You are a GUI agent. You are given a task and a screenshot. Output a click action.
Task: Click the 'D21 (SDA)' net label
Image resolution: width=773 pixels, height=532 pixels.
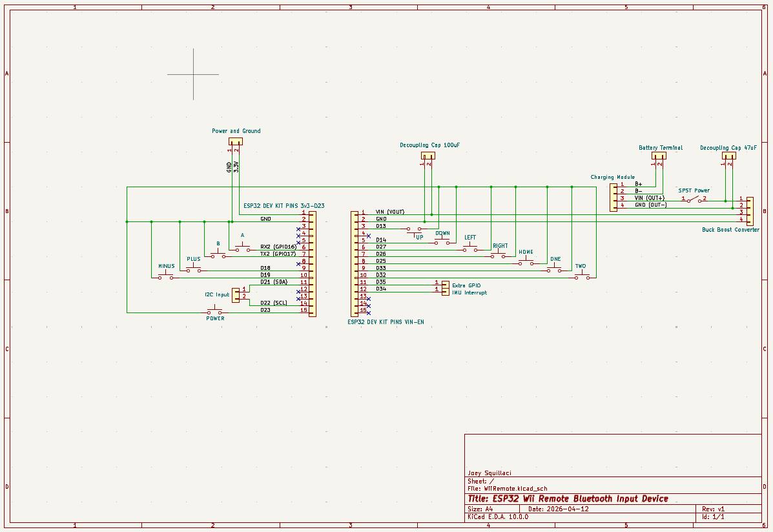274,282
